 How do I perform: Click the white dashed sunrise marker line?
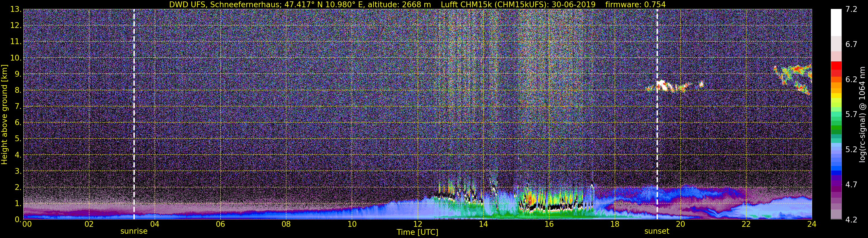(134, 114)
